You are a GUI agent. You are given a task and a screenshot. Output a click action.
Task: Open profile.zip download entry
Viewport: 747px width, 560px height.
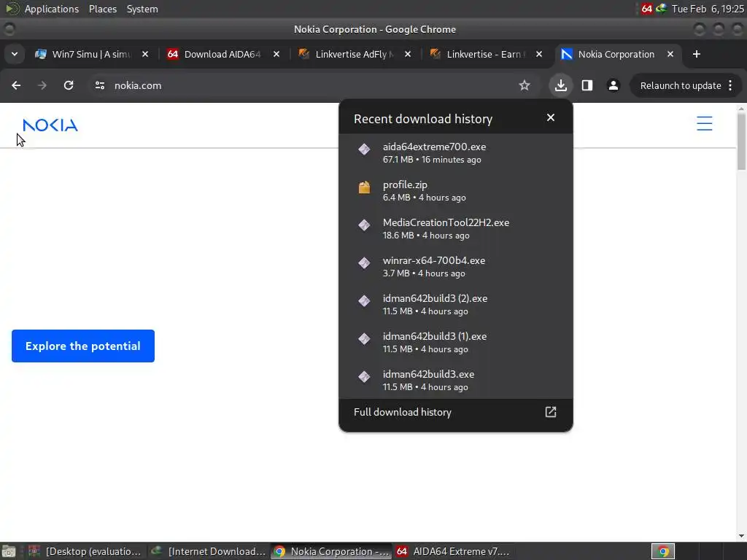pos(455,190)
